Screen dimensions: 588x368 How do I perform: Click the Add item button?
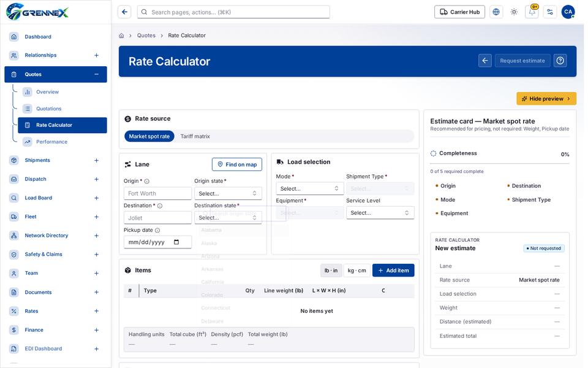click(x=393, y=270)
